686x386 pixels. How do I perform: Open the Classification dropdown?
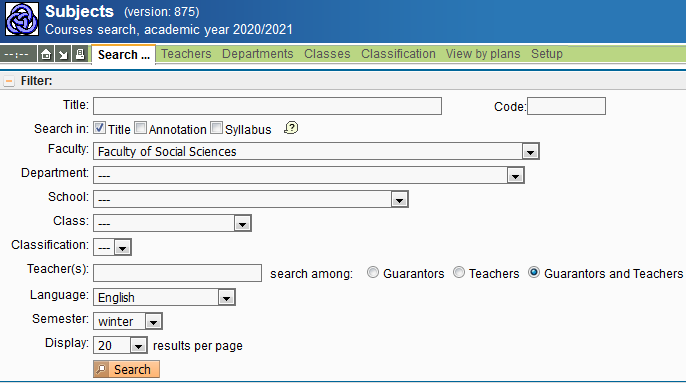[x=112, y=247]
